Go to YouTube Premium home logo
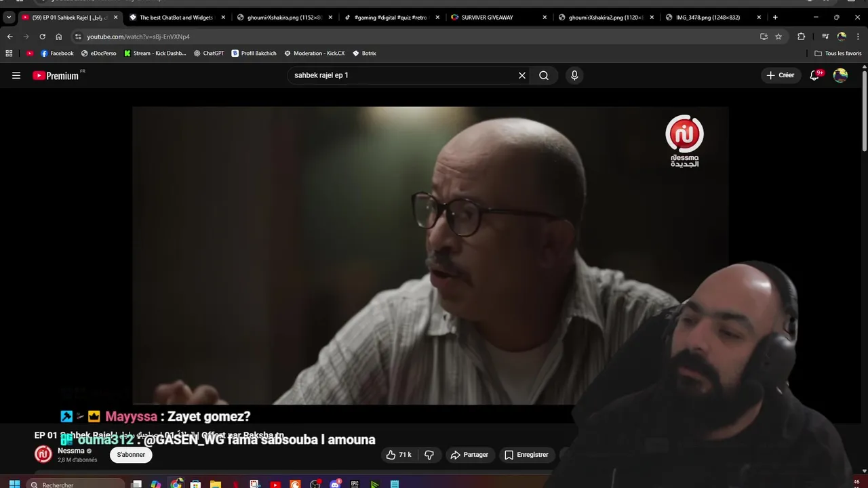Viewport: 868px width, 488px height. pos(56,75)
